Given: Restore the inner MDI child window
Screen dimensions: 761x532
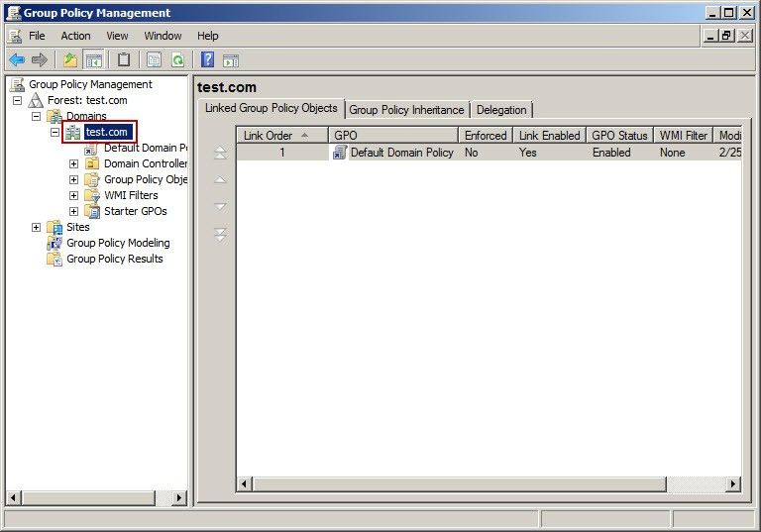Looking at the screenshot, I should click(726, 36).
